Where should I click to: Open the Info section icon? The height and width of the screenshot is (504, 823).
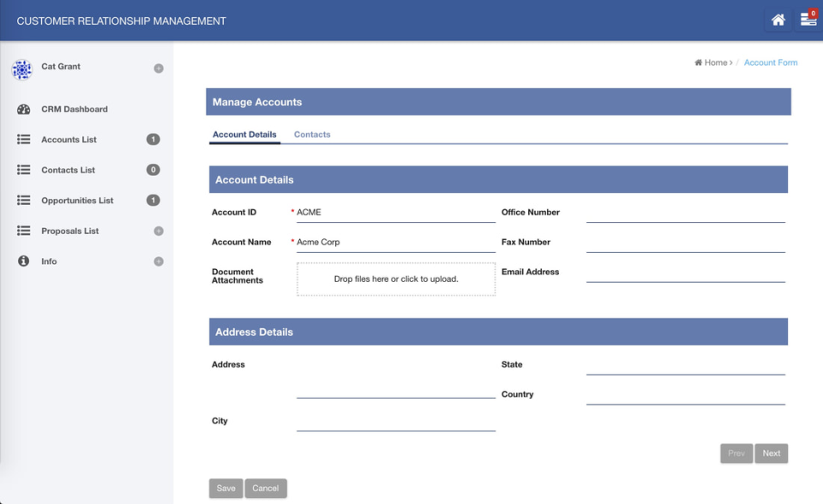(23, 261)
